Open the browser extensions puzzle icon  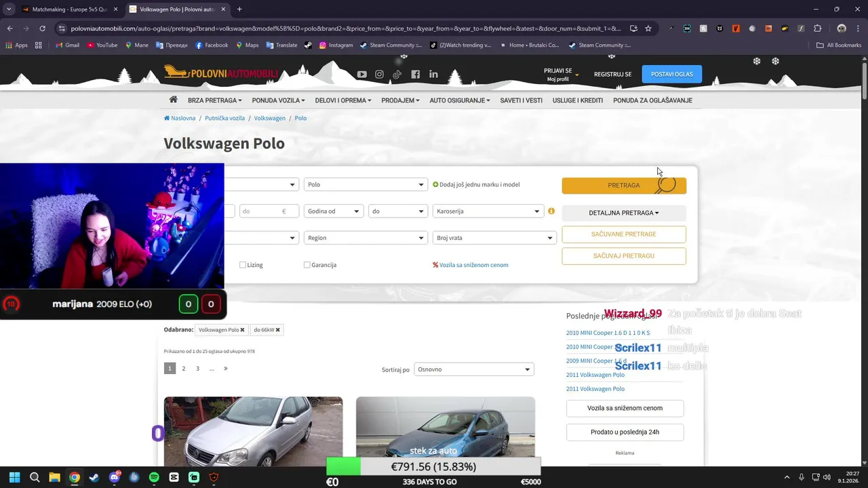point(817,28)
